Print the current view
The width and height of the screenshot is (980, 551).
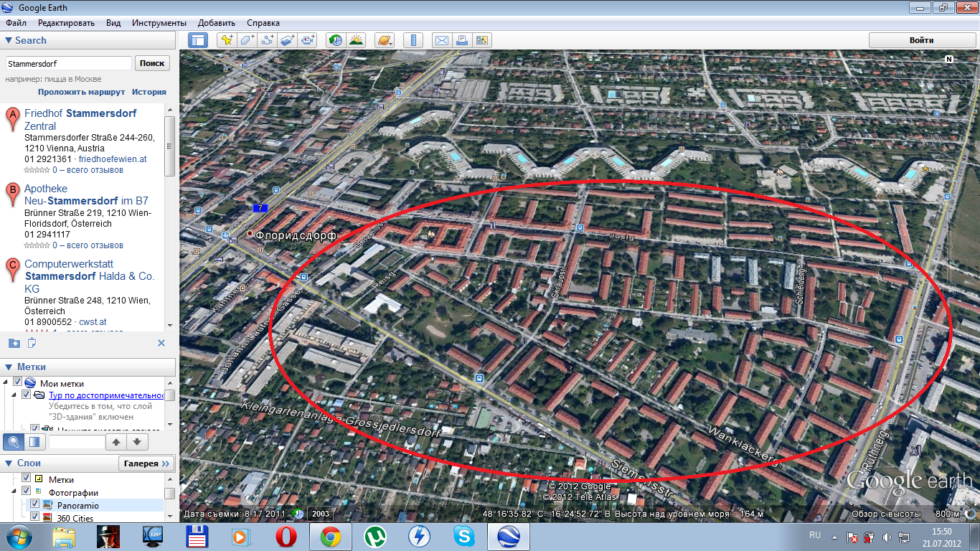tap(462, 40)
